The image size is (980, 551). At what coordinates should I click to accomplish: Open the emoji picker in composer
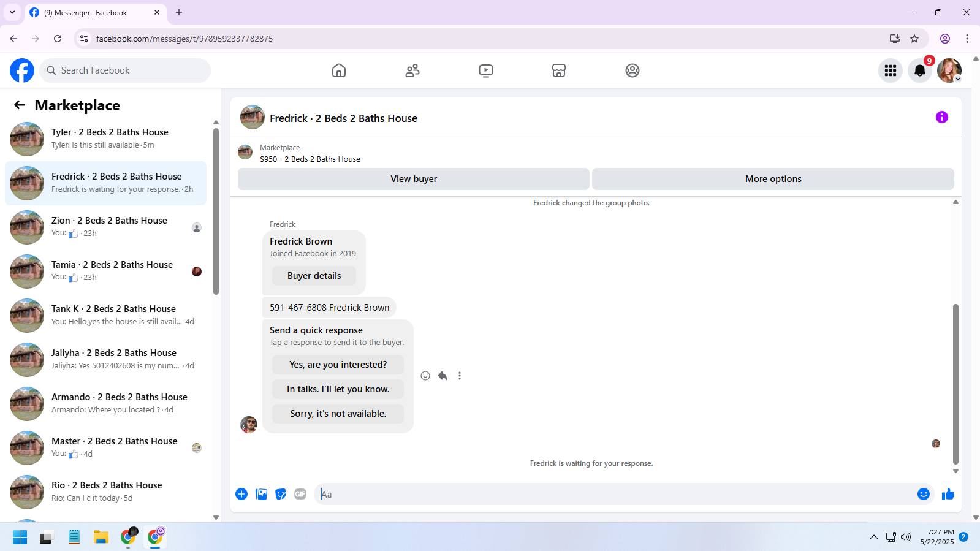point(924,494)
